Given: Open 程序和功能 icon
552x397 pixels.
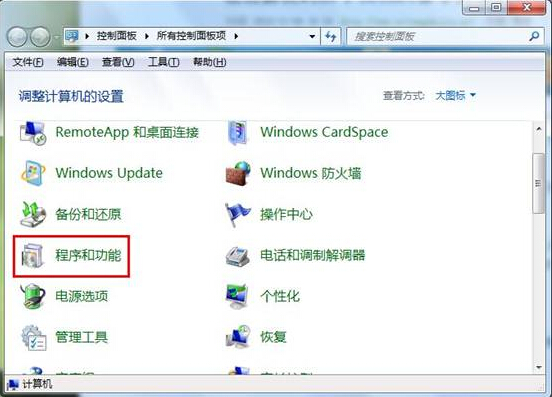Looking at the screenshot, I should [33, 255].
